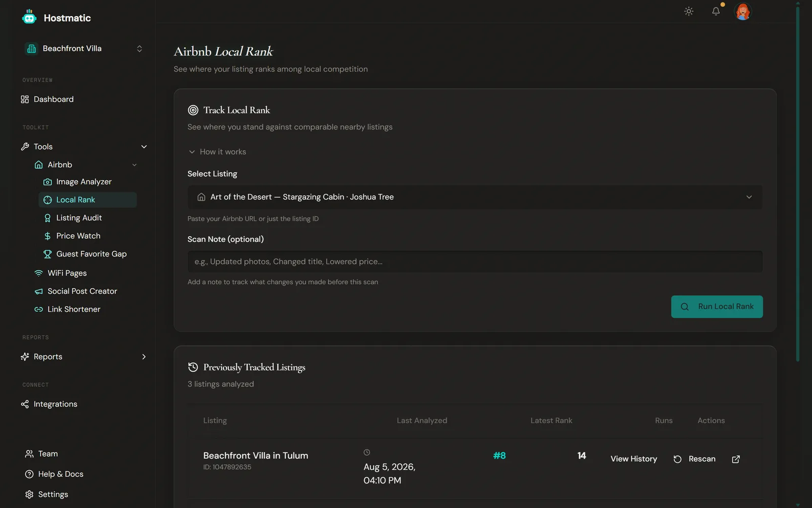The width and height of the screenshot is (812, 508).
Task: Open the Select Listing dropdown
Action: (x=475, y=197)
